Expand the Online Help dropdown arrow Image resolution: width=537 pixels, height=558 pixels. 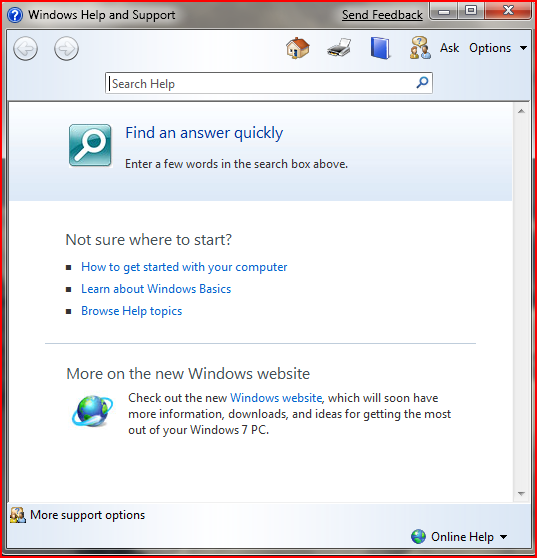pos(504,537)
